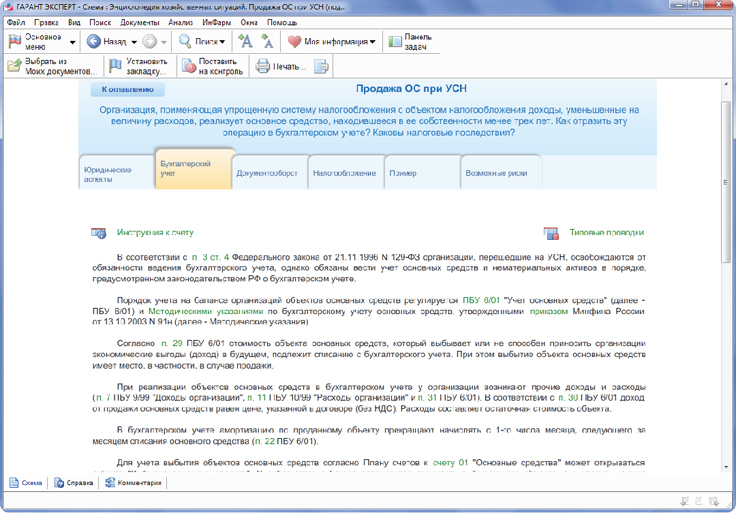Screen dimensions: 736x513
Task: Open the Типовые проводки link
Action: (x=606, y=233)
